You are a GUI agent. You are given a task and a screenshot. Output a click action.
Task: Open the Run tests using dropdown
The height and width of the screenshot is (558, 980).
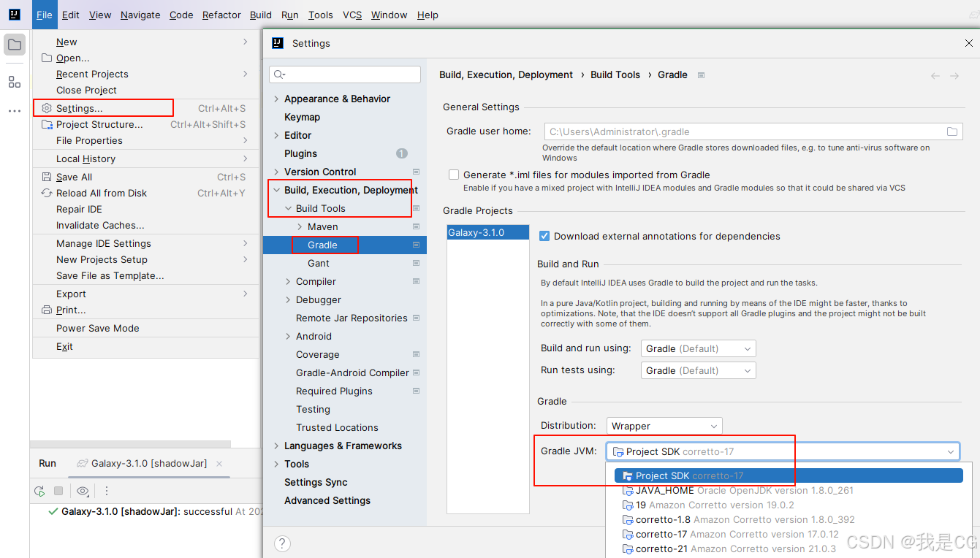tap(699, 370)
